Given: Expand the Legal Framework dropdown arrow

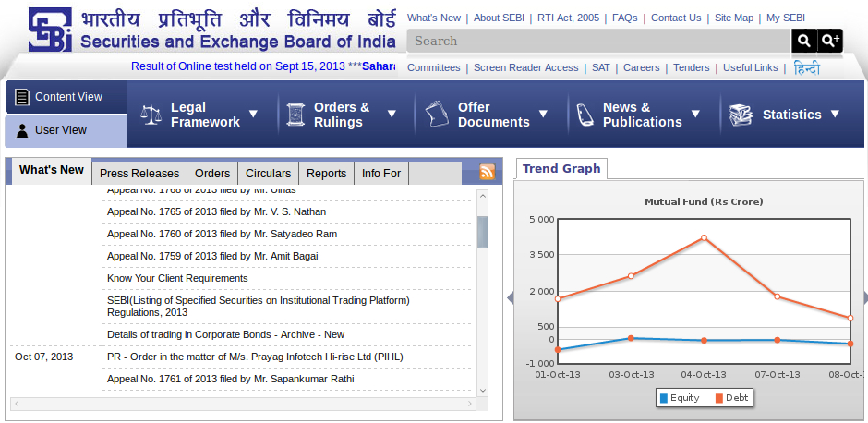Looking at the screenshot, I should point(254,114).
